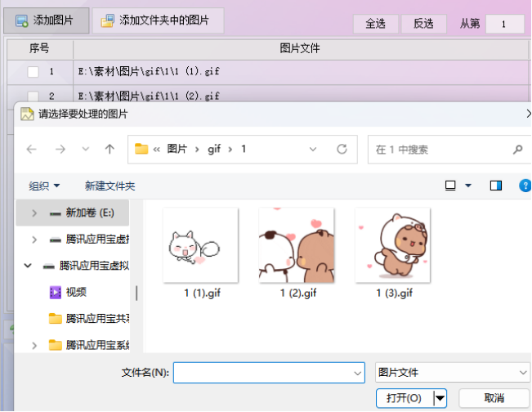Click the 序号 column header
This screenshot has width=532, height=412.
pyautogui.click(x=39, y=48)
